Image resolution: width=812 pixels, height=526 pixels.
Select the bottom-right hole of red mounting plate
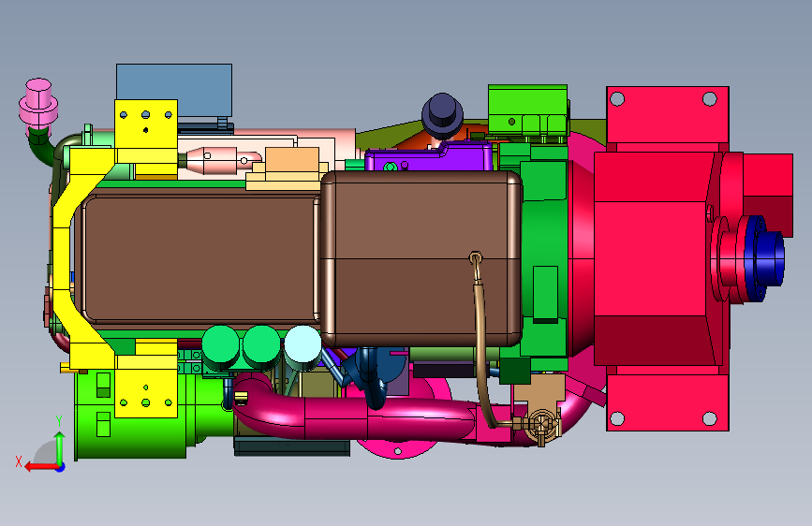coord(709,417)
